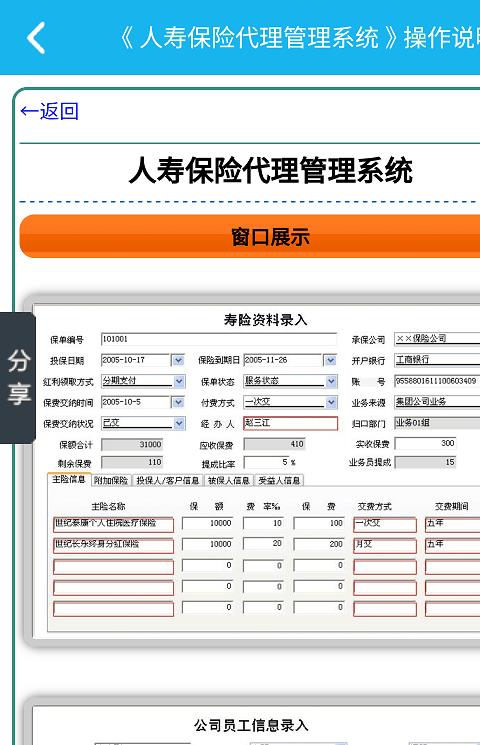Click the 归口部门 field showing 业务01组
480x745 pixels.
tap(437, 423)
